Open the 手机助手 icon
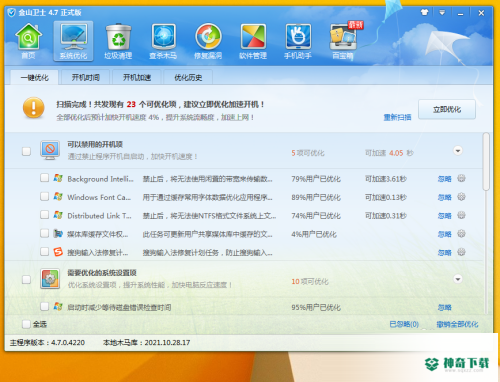This screenshot has height=382, width=500. (298, 41)
